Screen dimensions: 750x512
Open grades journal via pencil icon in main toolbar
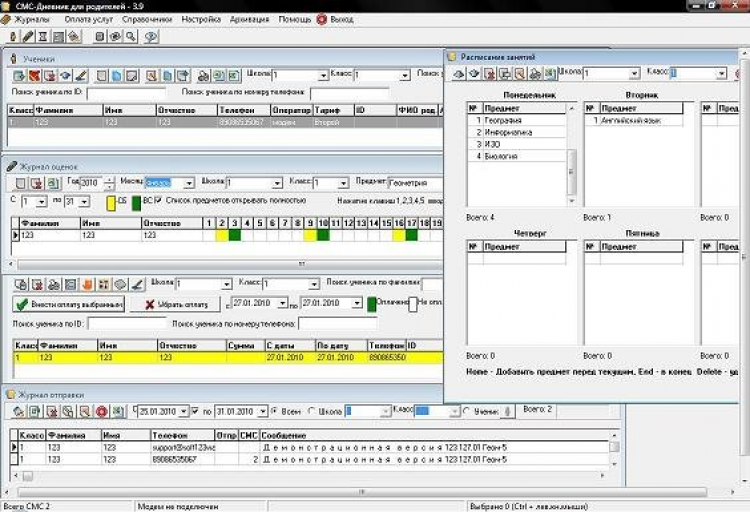[x=28, y=36]
